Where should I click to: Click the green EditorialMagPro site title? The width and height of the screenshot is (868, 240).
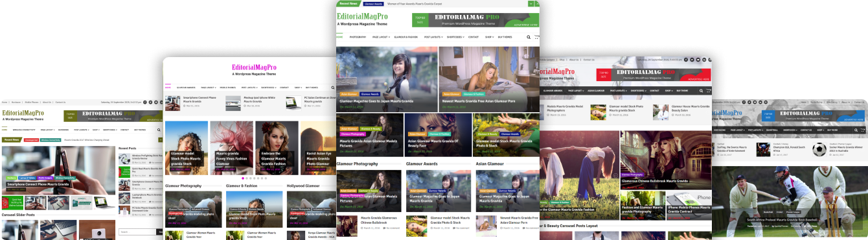363,17
